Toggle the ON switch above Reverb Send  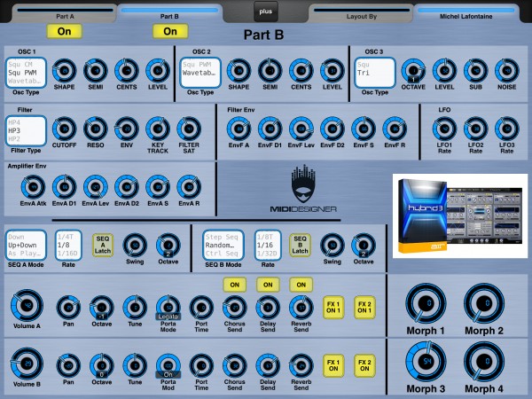pos(301,285)
